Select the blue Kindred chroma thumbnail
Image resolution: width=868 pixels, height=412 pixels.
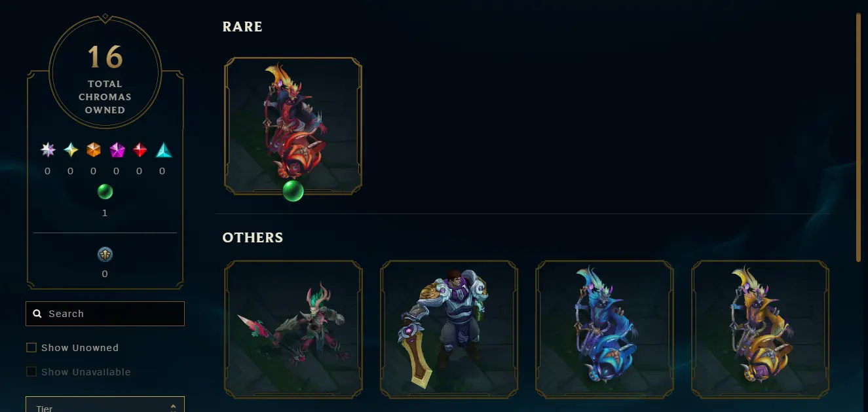[x=605, y=329]
